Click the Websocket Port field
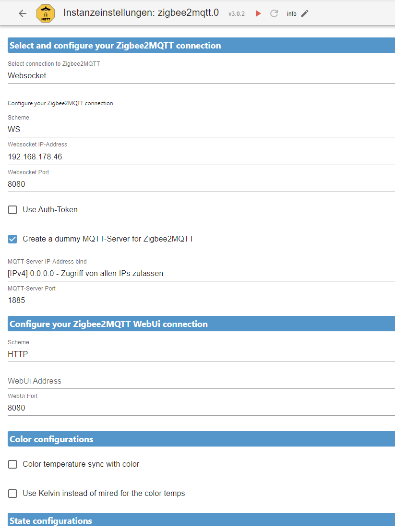The width and height of the screenshot is (395, 532). 201,184
